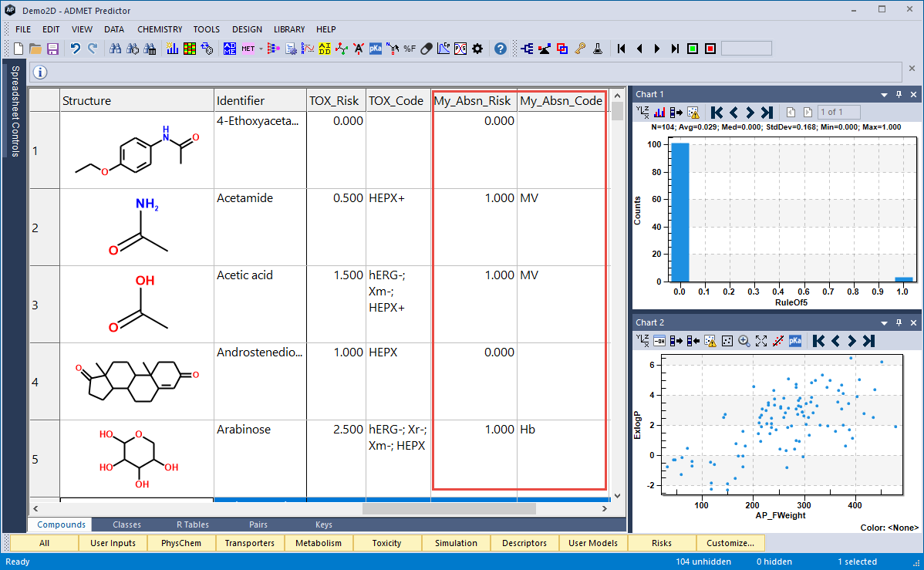This screenshot has width=924, height=570.
Task: Jump to last record in main toolbar
Action: (x=675, y=49)
